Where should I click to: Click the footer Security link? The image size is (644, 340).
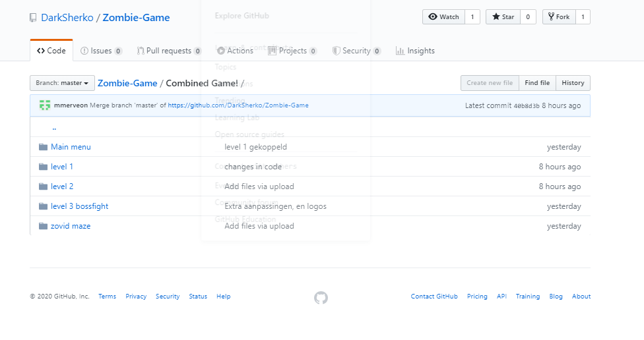(x=168, y=296)
